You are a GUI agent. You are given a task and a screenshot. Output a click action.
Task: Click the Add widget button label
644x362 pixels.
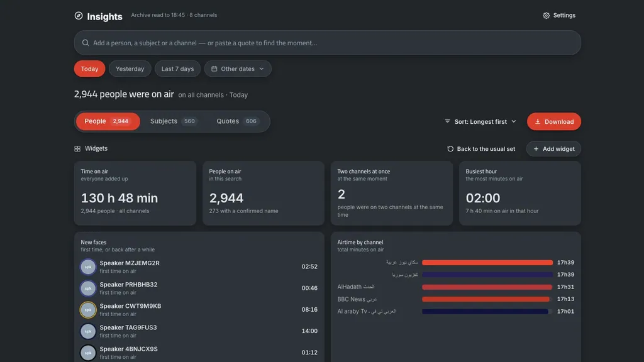click(x=558, y=148)
